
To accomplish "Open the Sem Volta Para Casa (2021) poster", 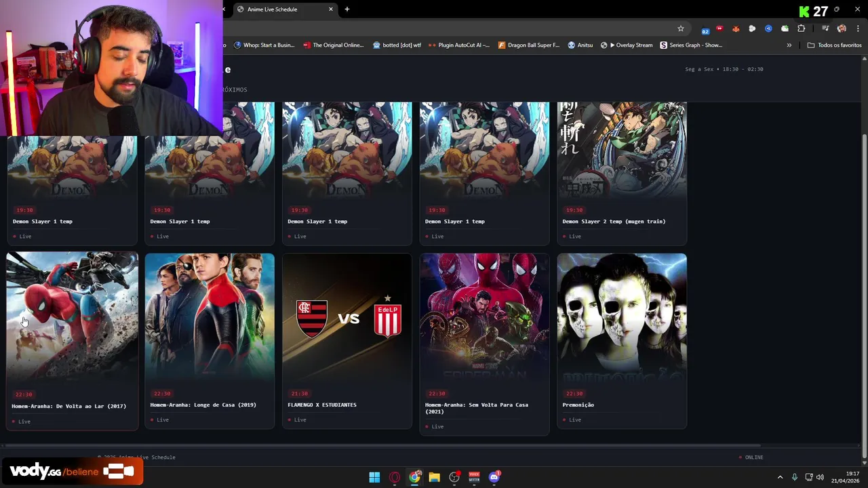I will click(x=484, y=317).
